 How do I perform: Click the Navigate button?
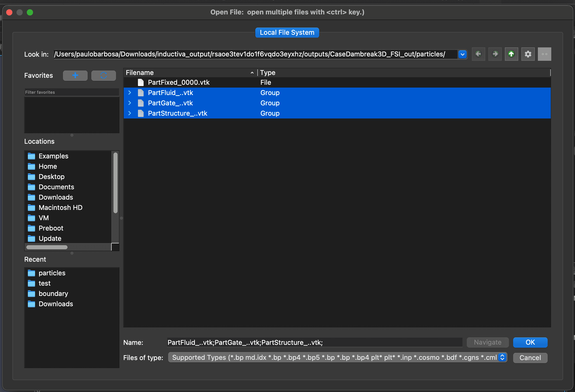tap(487, 342)
